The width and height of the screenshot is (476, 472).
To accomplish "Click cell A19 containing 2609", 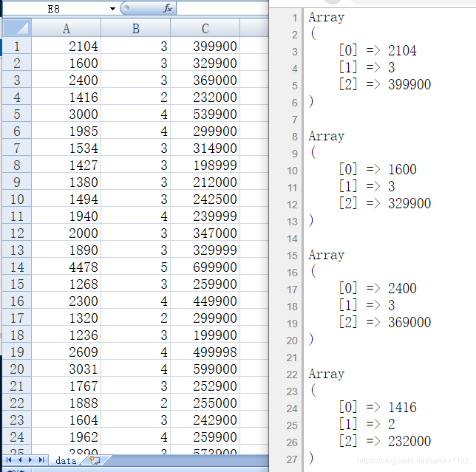I will (67, 352).
